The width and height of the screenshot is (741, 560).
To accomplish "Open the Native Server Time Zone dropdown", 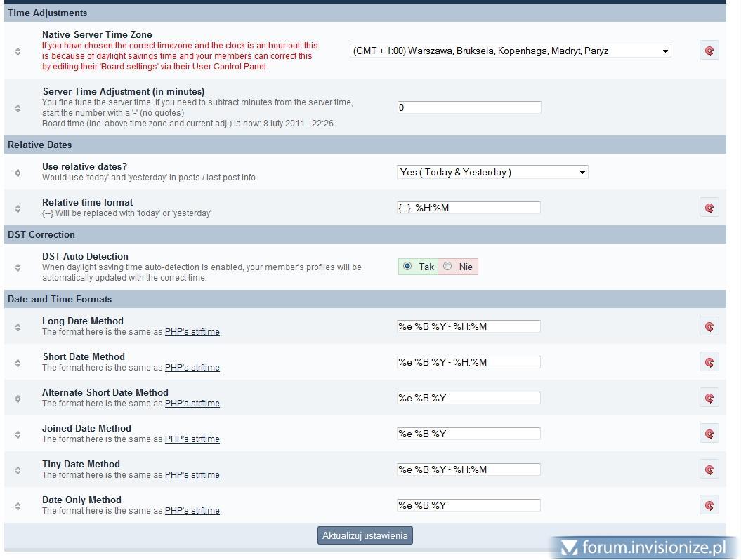I will click(510, 51).
